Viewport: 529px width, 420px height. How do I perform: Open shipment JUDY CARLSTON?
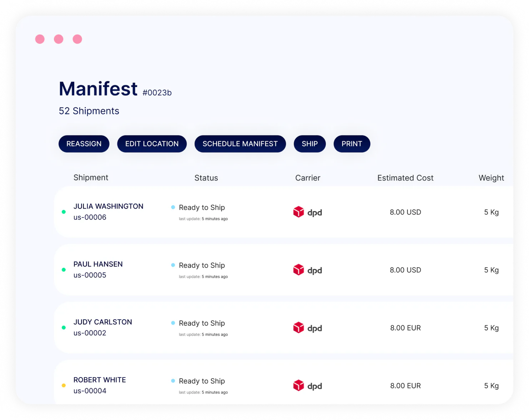point(103,322)
